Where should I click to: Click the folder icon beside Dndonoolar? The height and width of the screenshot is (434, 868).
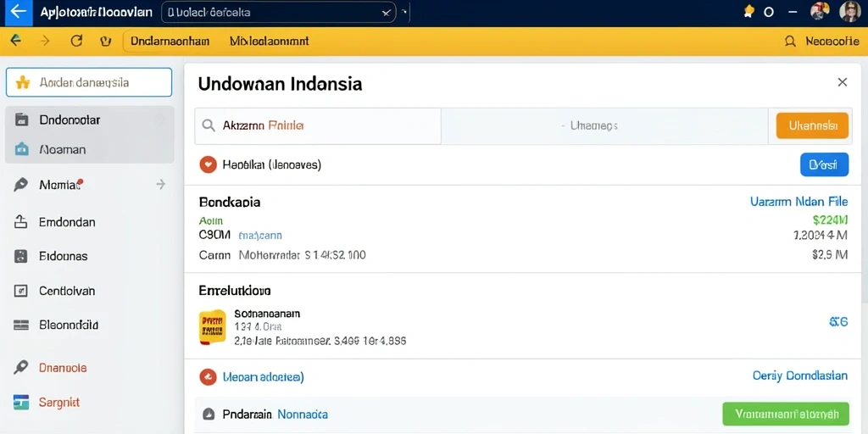[x=21, y=120]
